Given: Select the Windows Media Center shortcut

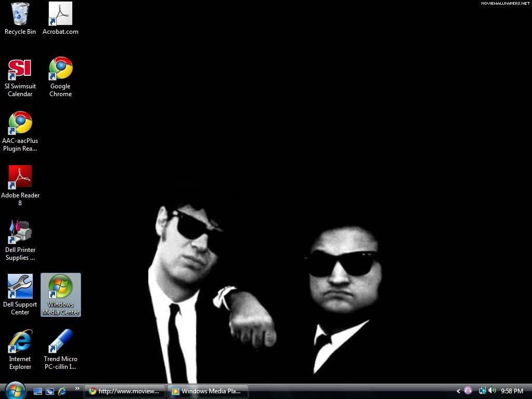Looking at the screenshot, I should tap(60, 287).
